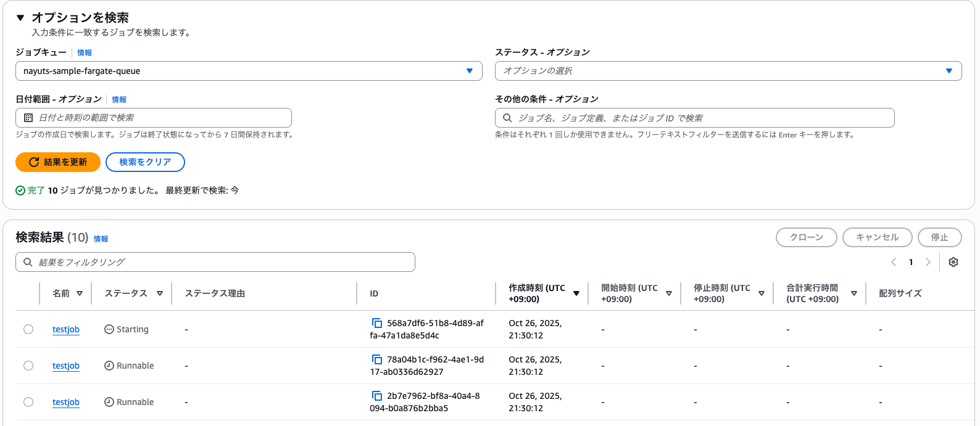
Task: Click the calendar icon in date field
Action: click(x=28, y=118)
